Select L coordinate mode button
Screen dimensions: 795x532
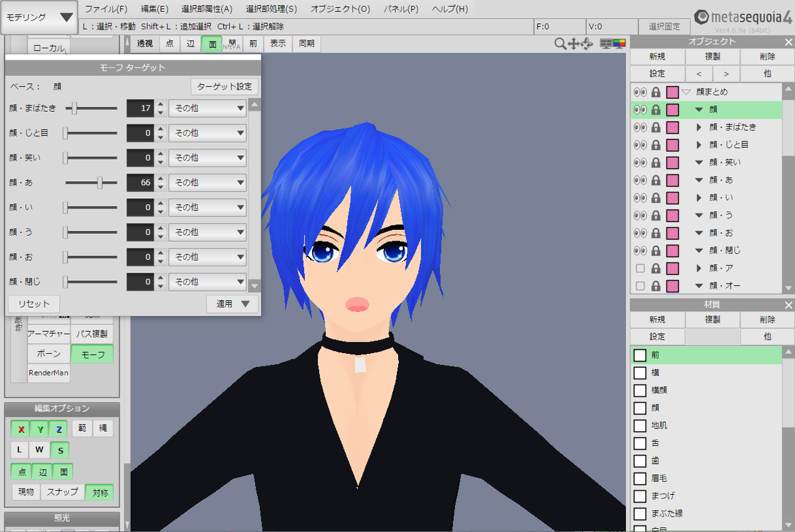[x=20, y=451]
